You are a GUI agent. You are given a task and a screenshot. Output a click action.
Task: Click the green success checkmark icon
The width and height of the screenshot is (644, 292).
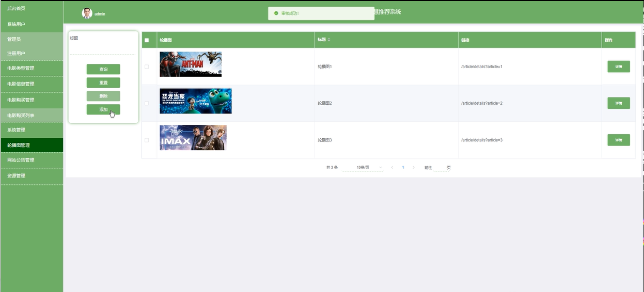[276, 13]
